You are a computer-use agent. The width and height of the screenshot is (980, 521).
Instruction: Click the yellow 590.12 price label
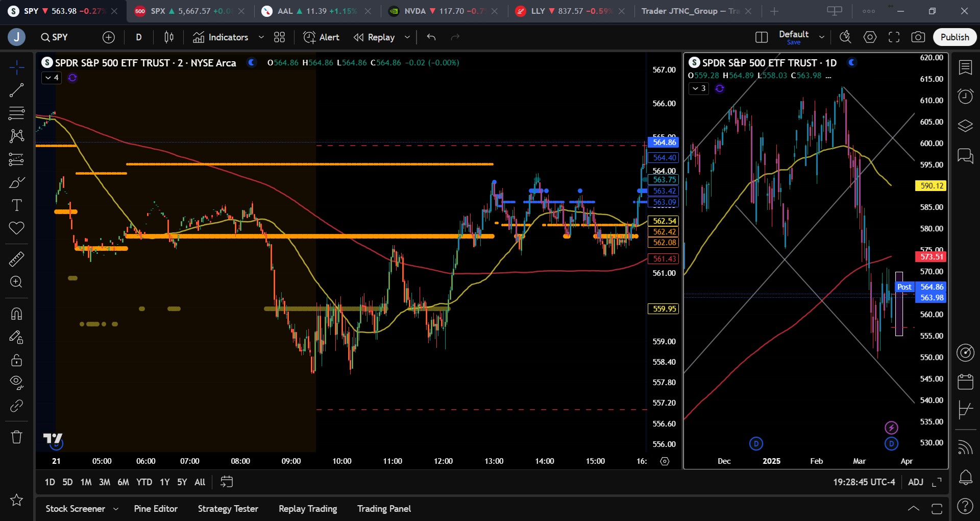931,186
